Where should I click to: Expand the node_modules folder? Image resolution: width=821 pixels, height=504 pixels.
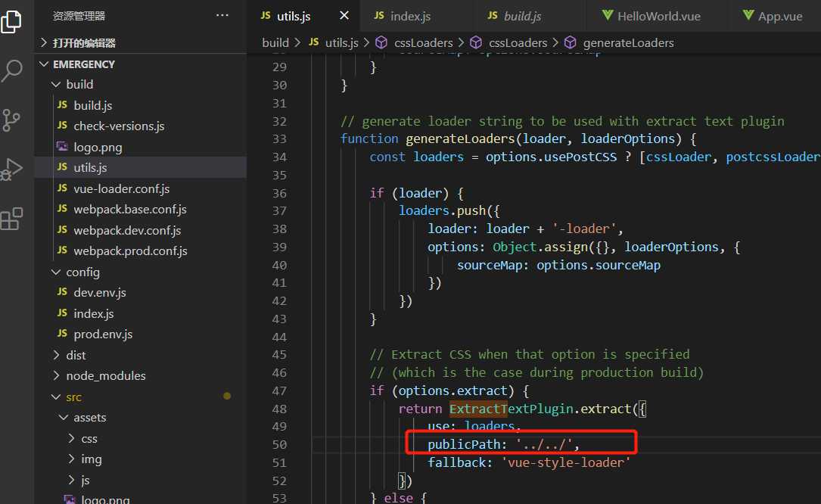140,375
